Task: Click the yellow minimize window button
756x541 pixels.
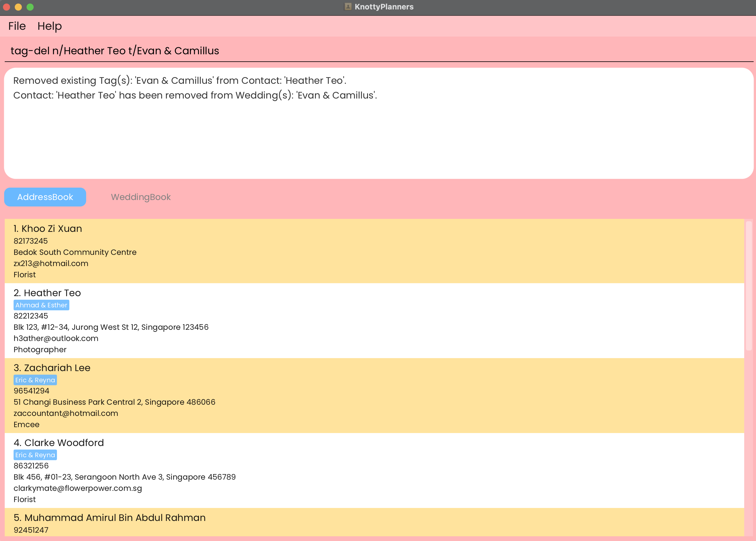Action: pyautogui.click(x=18, y=7)
